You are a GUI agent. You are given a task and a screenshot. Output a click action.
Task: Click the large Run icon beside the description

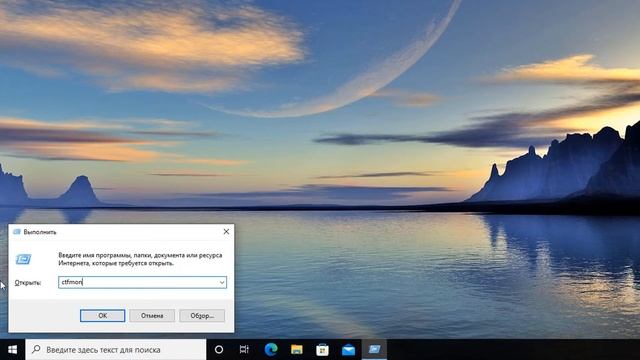click(23, 259)
